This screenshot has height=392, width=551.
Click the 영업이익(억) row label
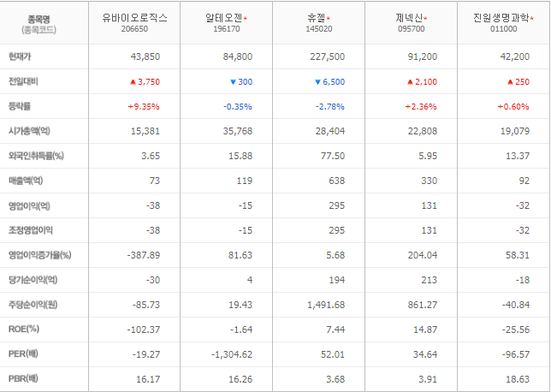(29, 205)
